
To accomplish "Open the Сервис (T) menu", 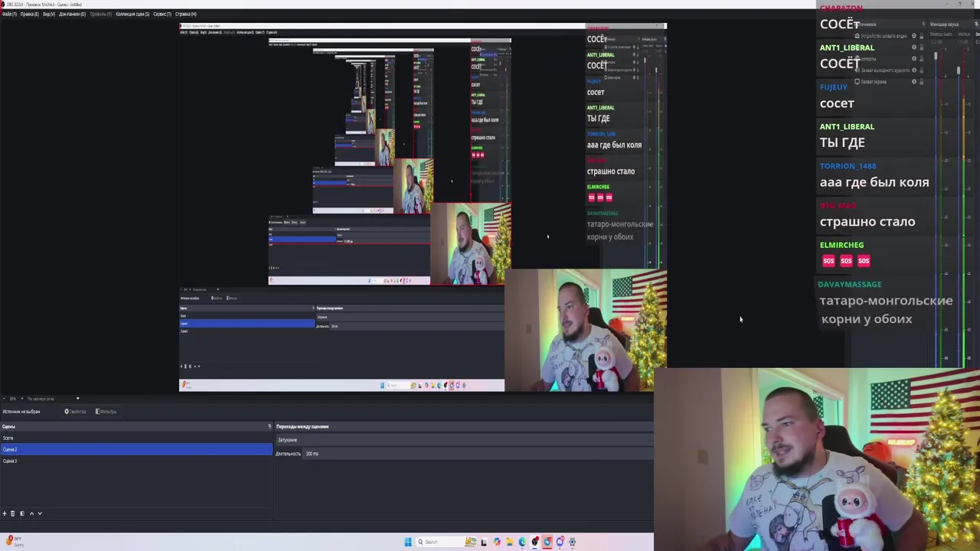I will click(162, 14).
